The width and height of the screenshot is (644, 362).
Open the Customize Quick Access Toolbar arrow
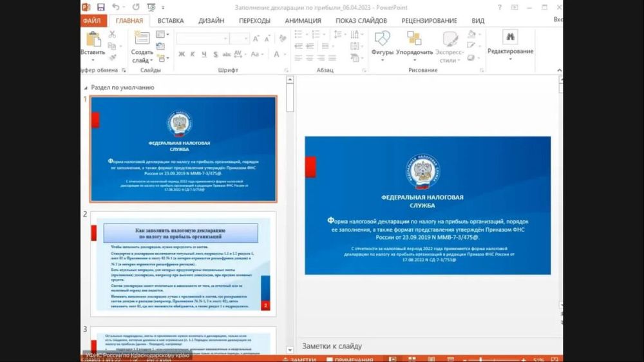coord(163,7)
